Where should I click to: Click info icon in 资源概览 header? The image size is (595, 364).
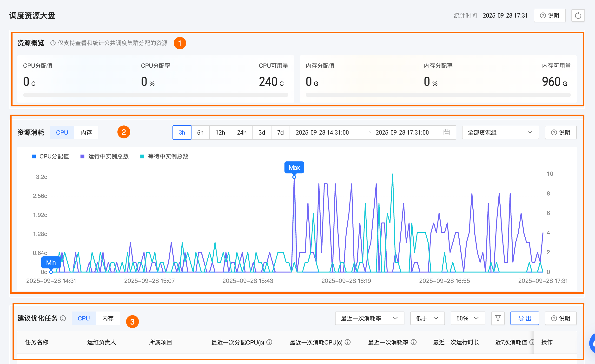pos(53,43)
